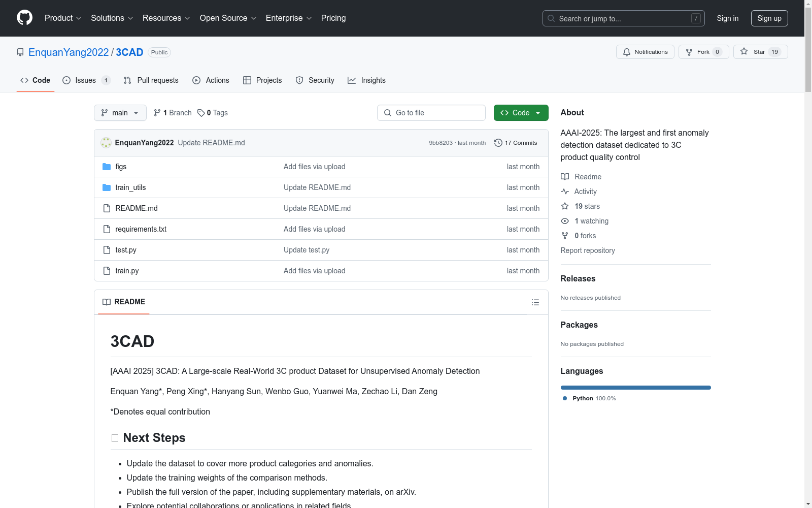Click the fork icon next to 0 forks
Screen dimensions: 812x508
[x=565, y=236]
